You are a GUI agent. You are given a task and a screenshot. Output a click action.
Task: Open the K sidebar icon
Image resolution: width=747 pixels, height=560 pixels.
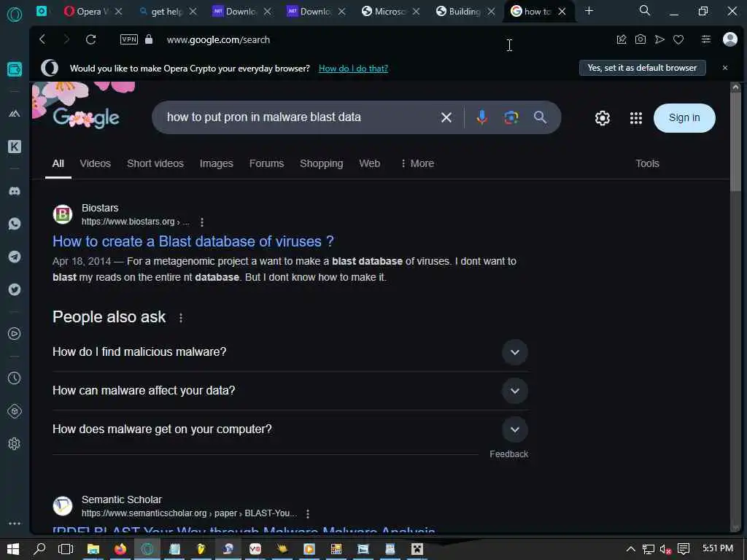[x=15, y=147]
